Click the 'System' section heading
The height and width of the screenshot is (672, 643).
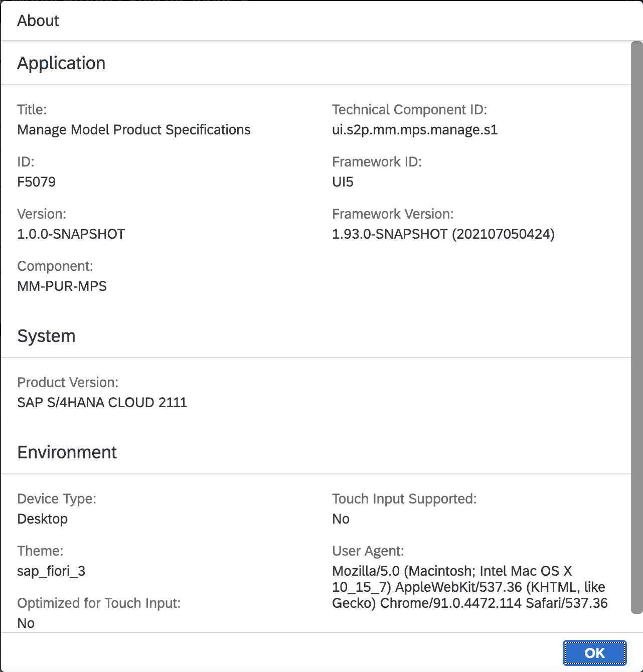click(46, 336)
